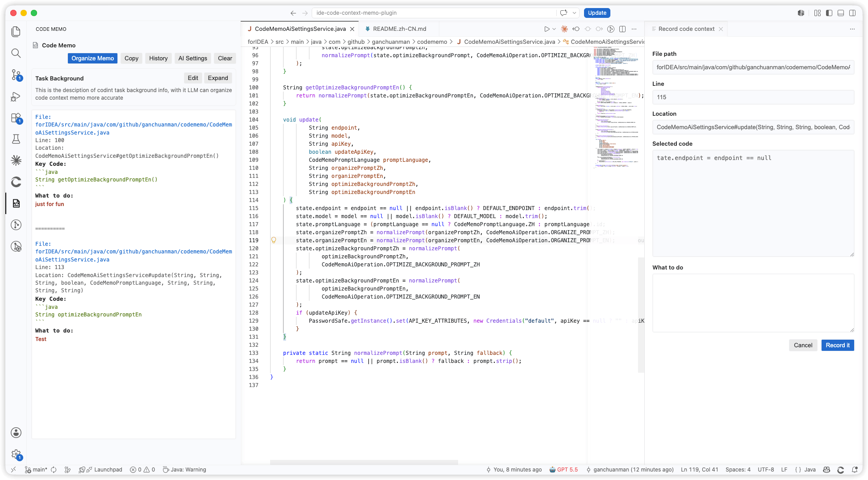Open the History button
The height and width of the screenshot is (480, 868).
pyautogui.click(x=158, y=58)
